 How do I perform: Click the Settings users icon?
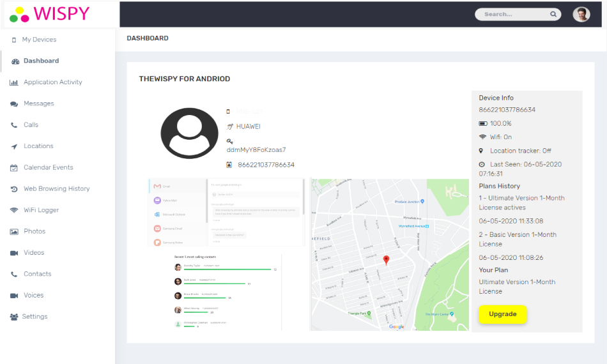(x=14, y=317)
